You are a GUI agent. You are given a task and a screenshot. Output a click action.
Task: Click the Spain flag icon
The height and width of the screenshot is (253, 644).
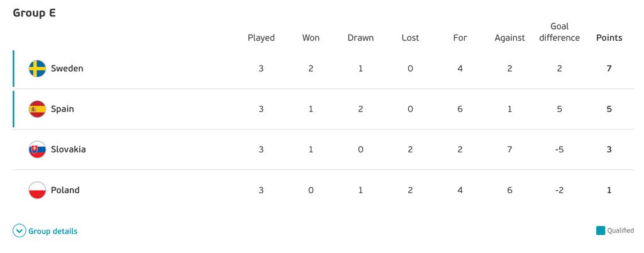[37, 110]
